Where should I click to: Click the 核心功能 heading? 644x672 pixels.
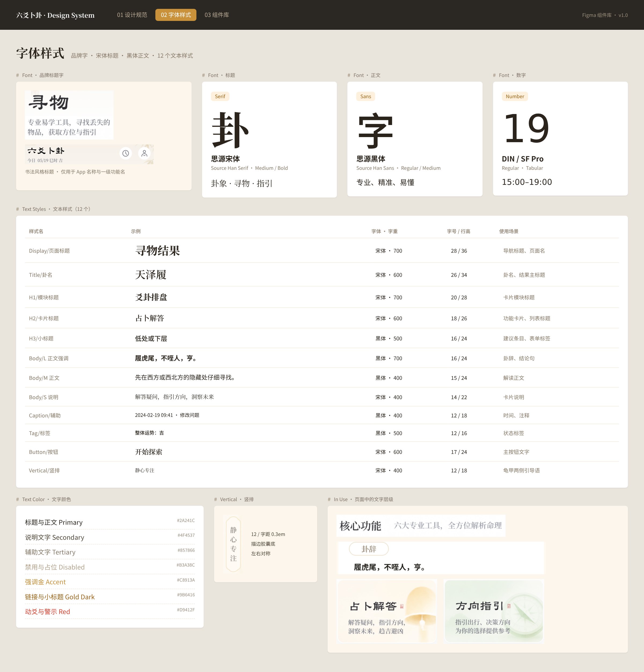(x=360, y=526)
